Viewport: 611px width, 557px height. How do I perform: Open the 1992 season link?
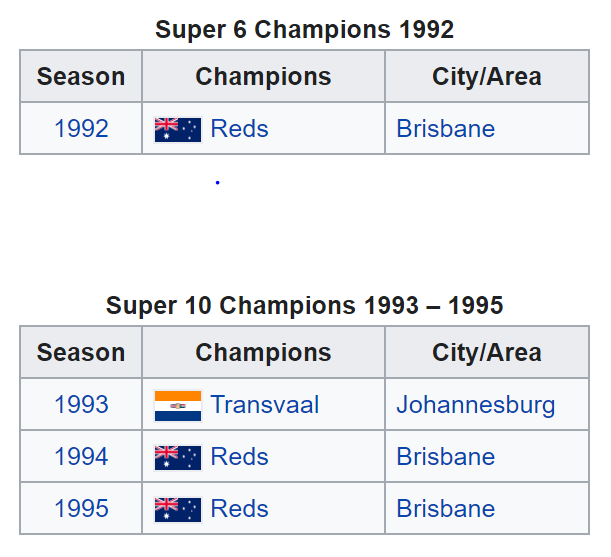81,128
